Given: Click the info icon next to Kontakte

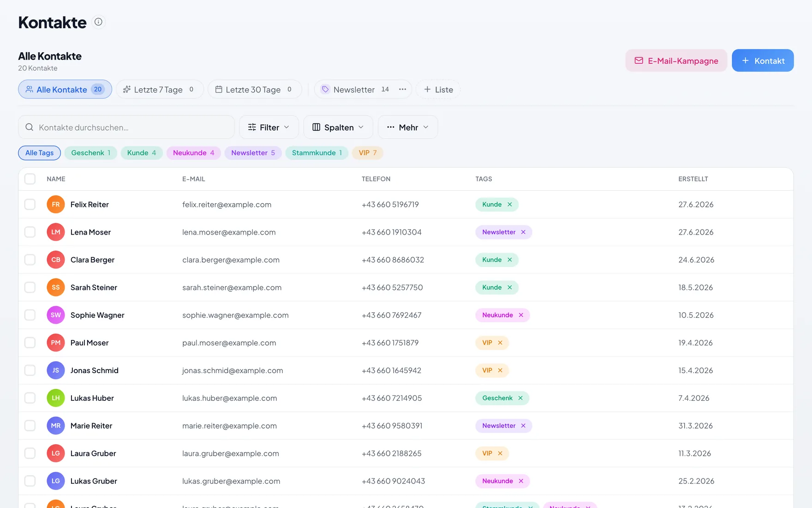Looking at the screenshot, I should 98,22.
